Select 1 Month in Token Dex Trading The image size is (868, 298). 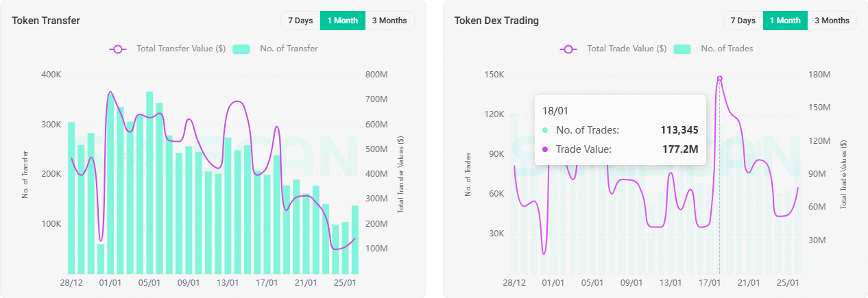point(785,21)
